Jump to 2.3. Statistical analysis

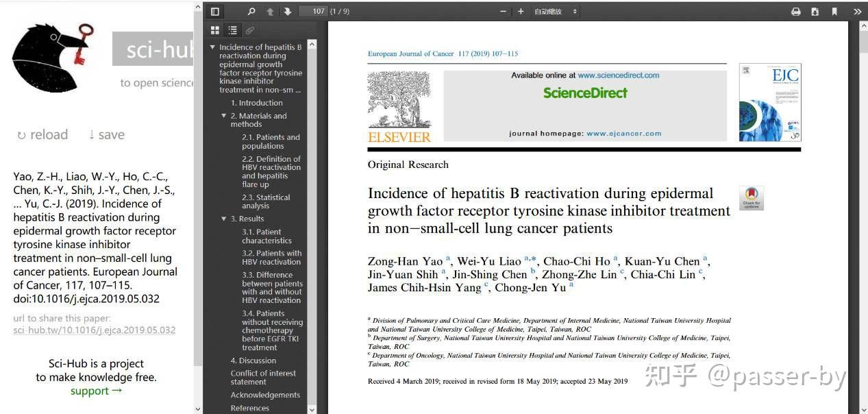coord(266,202)
